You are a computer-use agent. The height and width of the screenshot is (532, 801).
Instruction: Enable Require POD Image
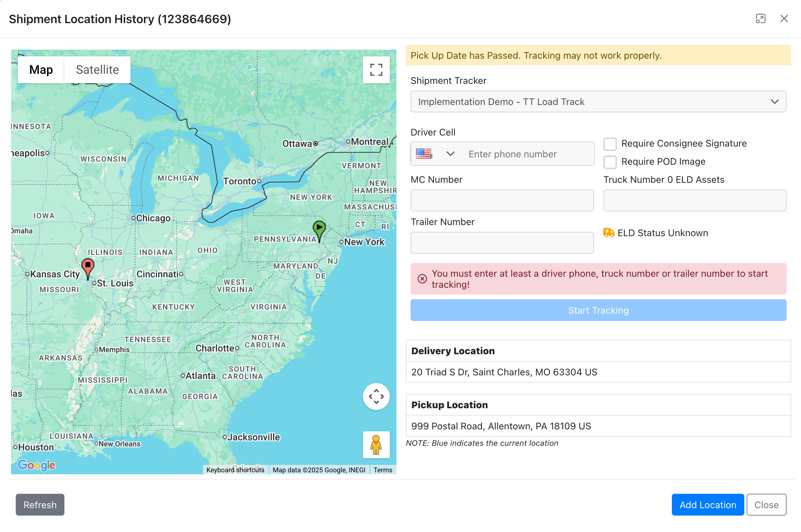click(610, 162)
